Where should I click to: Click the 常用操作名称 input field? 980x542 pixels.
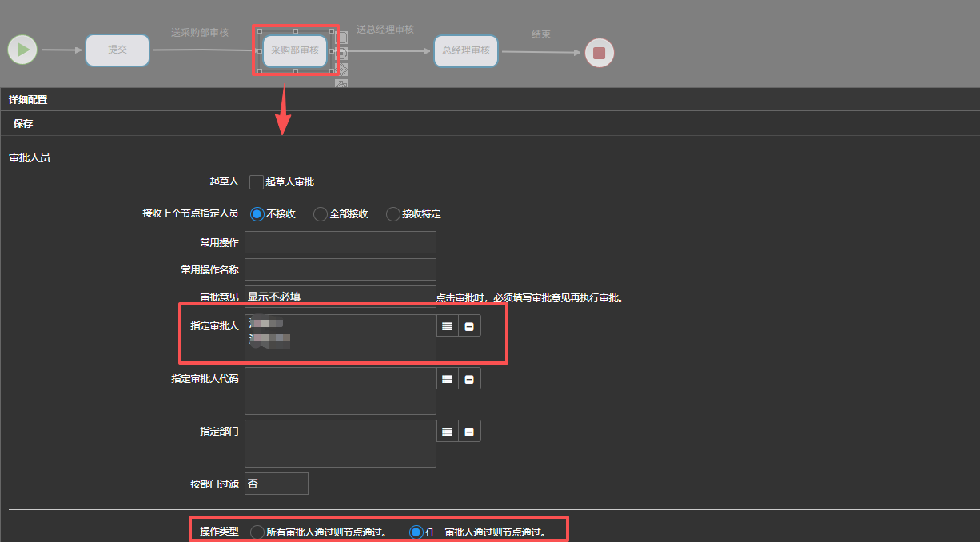(340, 269)
